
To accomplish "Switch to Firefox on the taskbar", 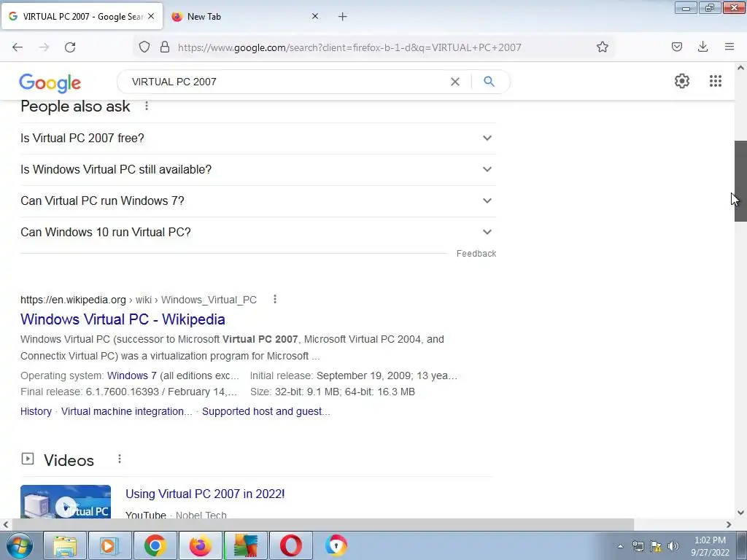I will pos(200,545).
